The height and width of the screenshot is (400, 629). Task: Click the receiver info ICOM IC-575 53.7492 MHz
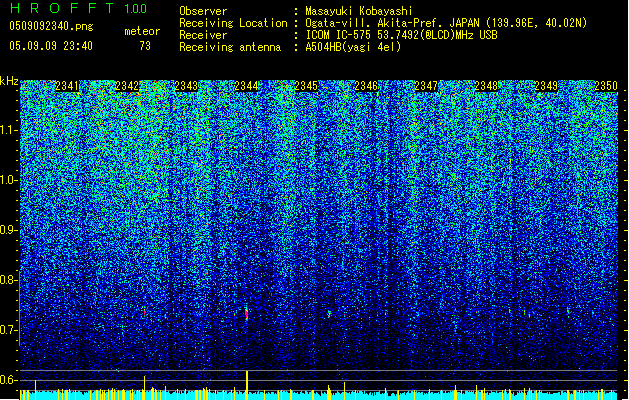point(401,35)
